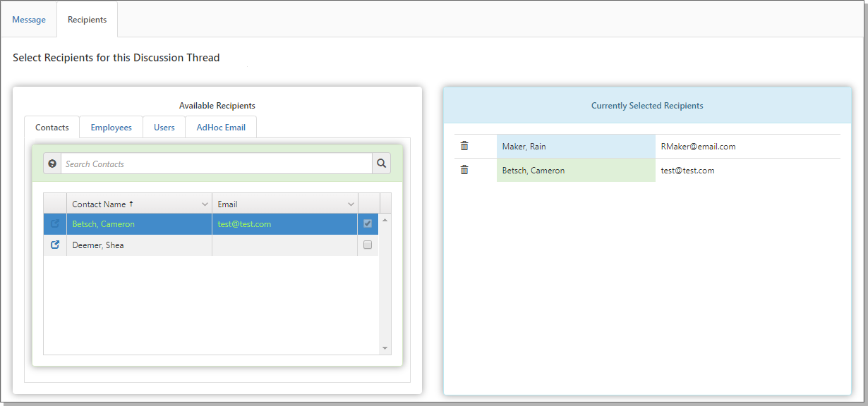The image size is (868, 406).
Task: Open the Employees recipients tab
Action: [x=111, y=128]
